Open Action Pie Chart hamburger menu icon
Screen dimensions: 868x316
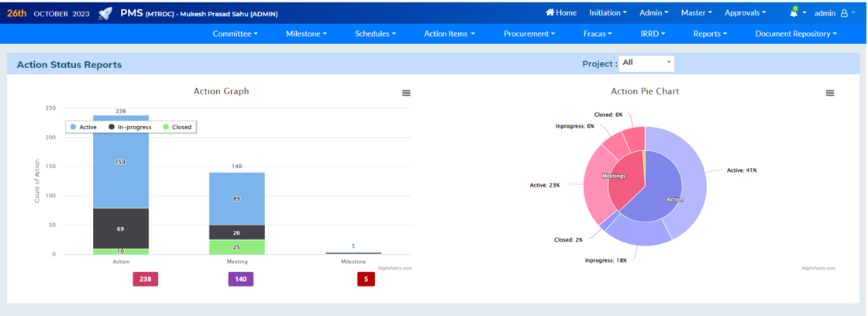(x=829, y=93)
